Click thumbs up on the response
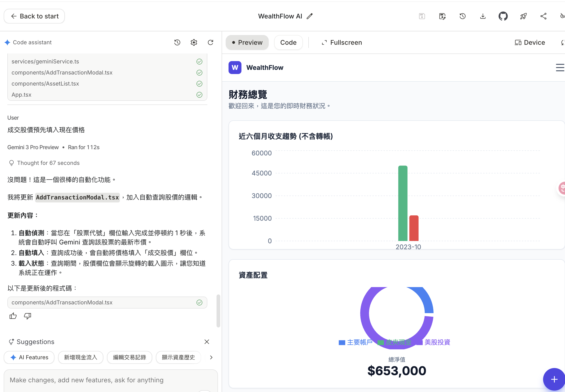This screenshot has height=392, width=565. [13, 316]
